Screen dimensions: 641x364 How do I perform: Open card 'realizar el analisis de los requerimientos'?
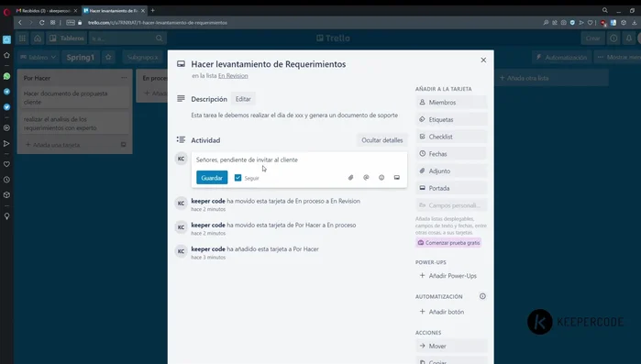74,124
